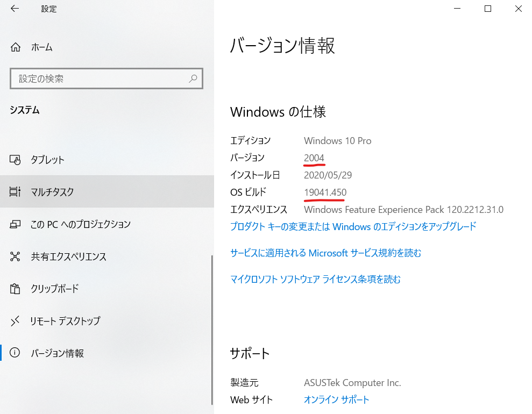The width and height of the screenshot is (532, 414).
Task: Click the 製造元 label
Action: pyautogui.click(x=244, y=383)
